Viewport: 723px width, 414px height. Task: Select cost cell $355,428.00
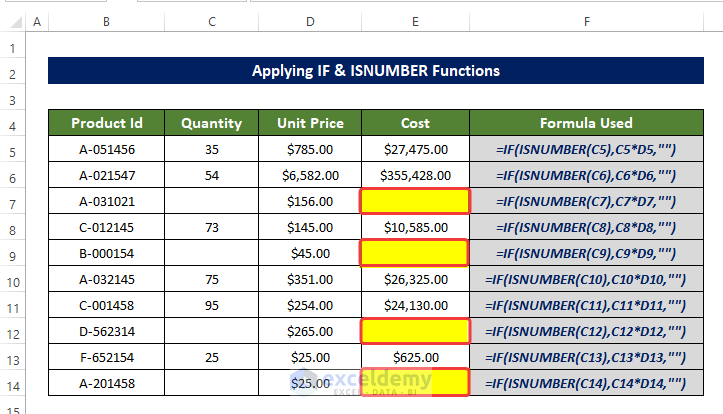click(415, 175)
